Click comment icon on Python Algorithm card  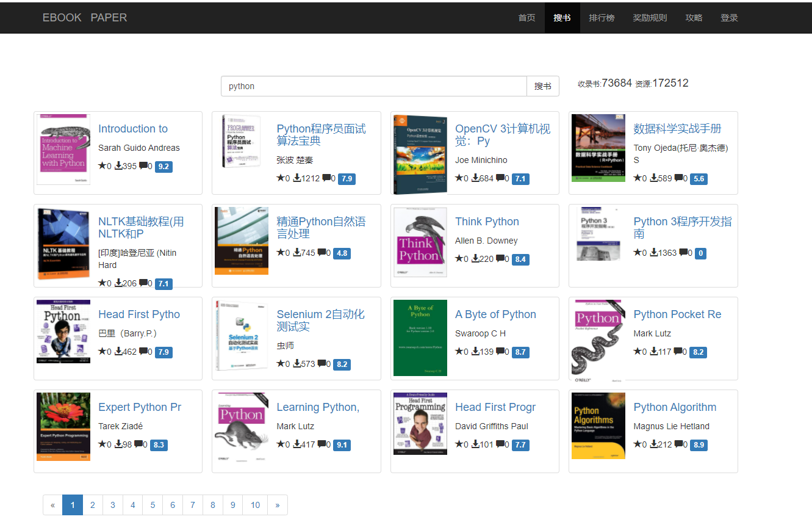(678, 444)
